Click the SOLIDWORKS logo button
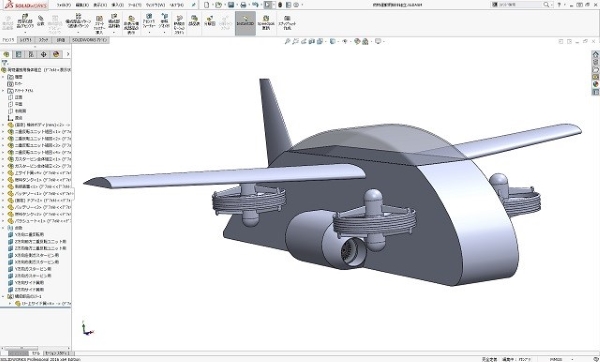This screenshot has width=600, height=362. (x=26, y=5)
